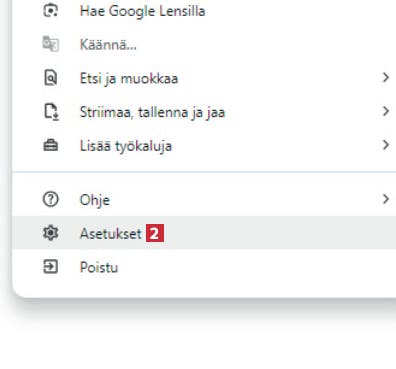Select the Hae Google Lensilla menu entry
The width and height of the screenshot is (396, 369).
(204, 11)
